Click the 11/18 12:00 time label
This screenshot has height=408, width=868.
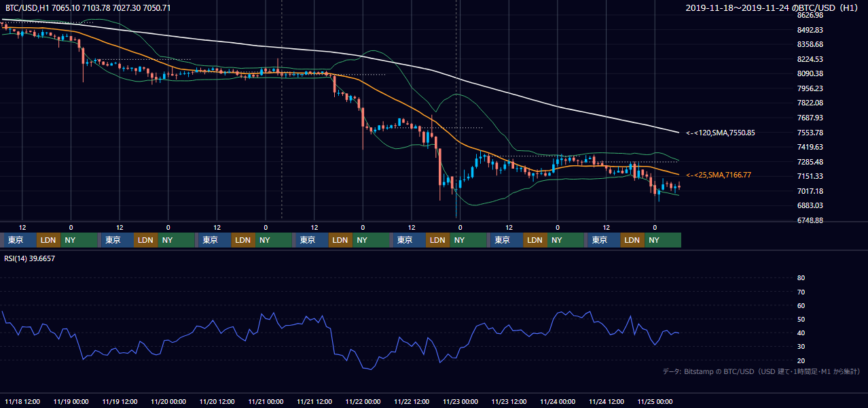[22, 401]
